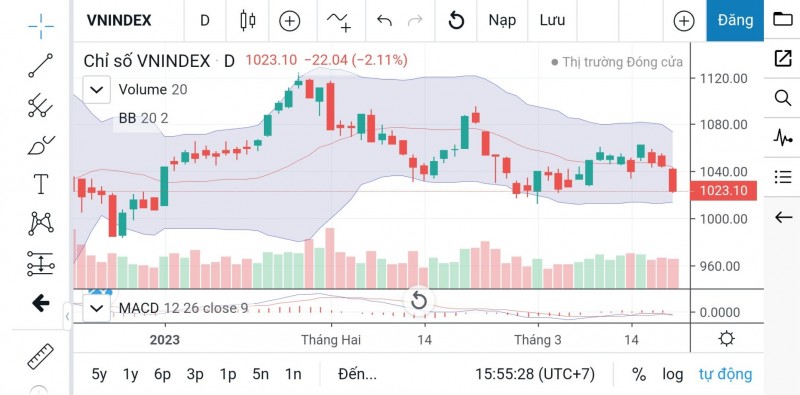Screen dimensions: 800x395
Task: Toggle log scale mode
Action: pyautogui.click(x=672, y=374)
